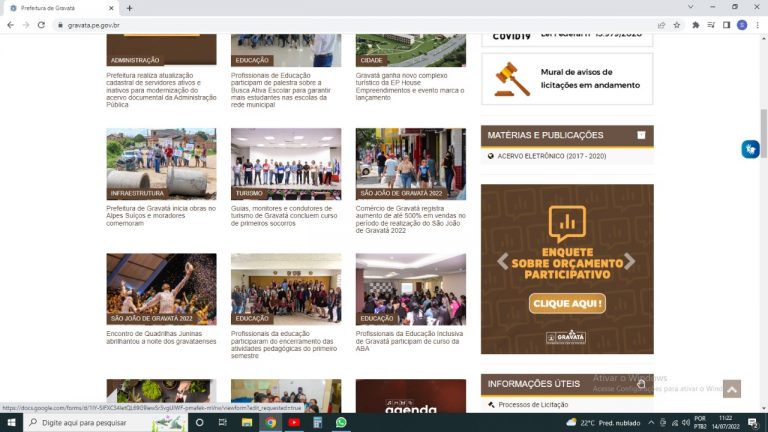Open YouTube app on the taskbar

(294, 422)
